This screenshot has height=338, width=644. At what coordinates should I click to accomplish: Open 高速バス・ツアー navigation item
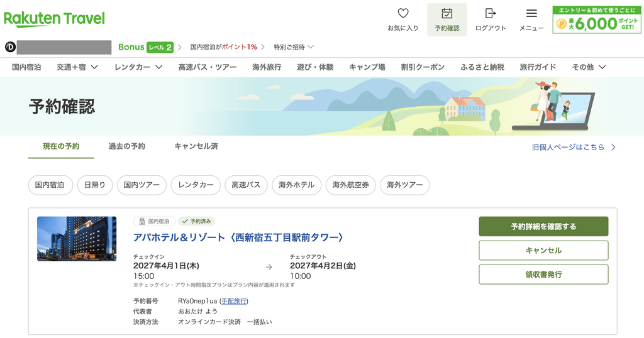click(x=208, y=67)
